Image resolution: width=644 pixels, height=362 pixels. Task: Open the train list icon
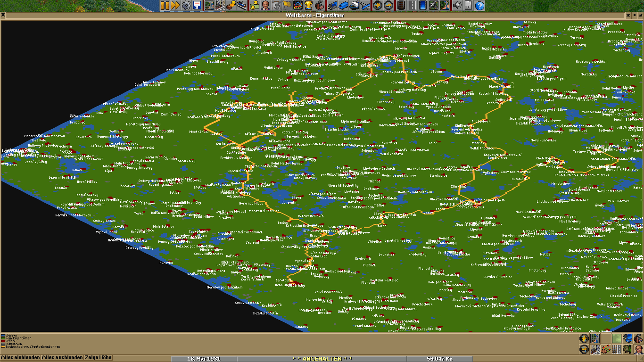[331, 6]
